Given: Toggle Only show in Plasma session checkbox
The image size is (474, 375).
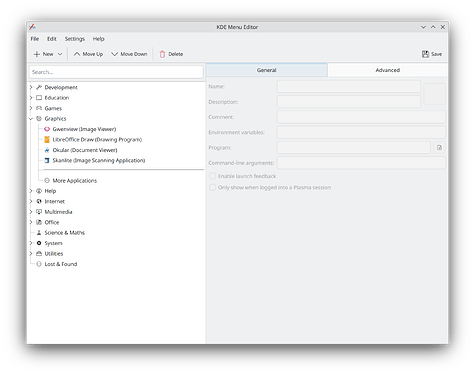Looking at the screenshot, I should tap(212, 187).
